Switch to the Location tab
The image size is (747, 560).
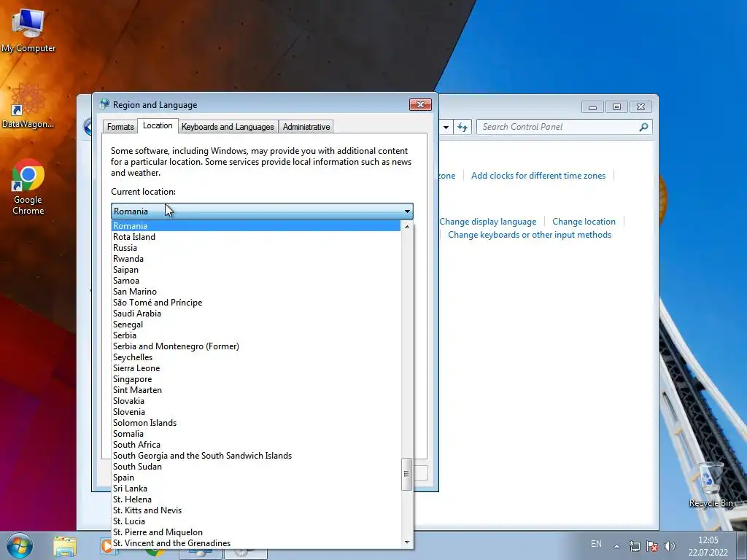pos(158,125)
